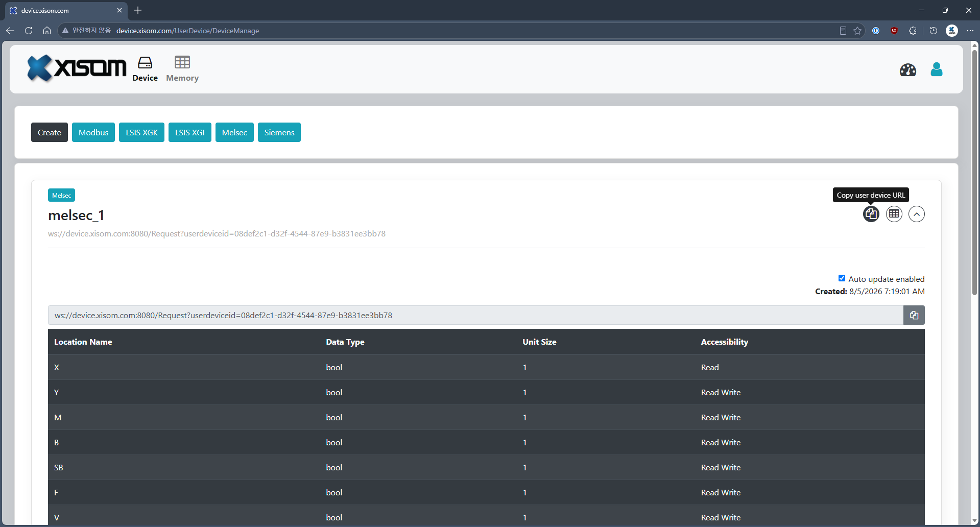Open the blue password manager extension
The height and width of the screenshot is (527, 980).
pos(876,31)
